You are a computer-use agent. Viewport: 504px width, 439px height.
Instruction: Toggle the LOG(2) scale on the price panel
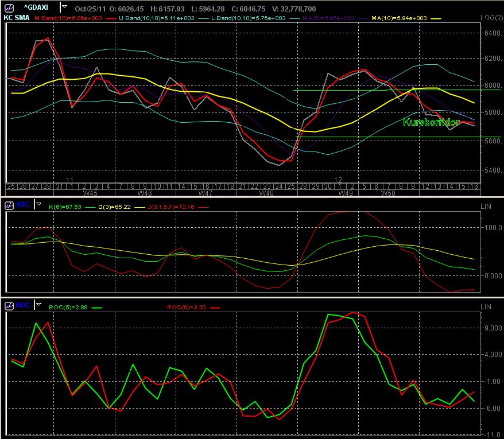tap(491, 19)
